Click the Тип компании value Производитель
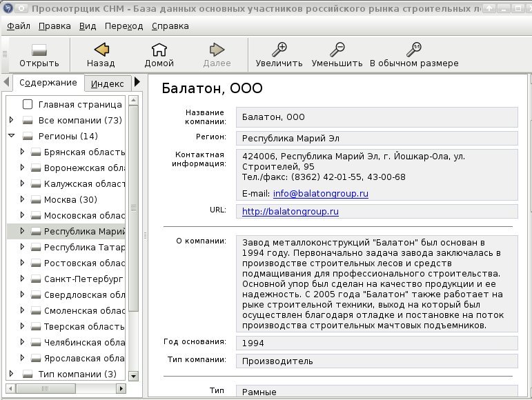Screen dimensions: 532x400 pos(377,361)
